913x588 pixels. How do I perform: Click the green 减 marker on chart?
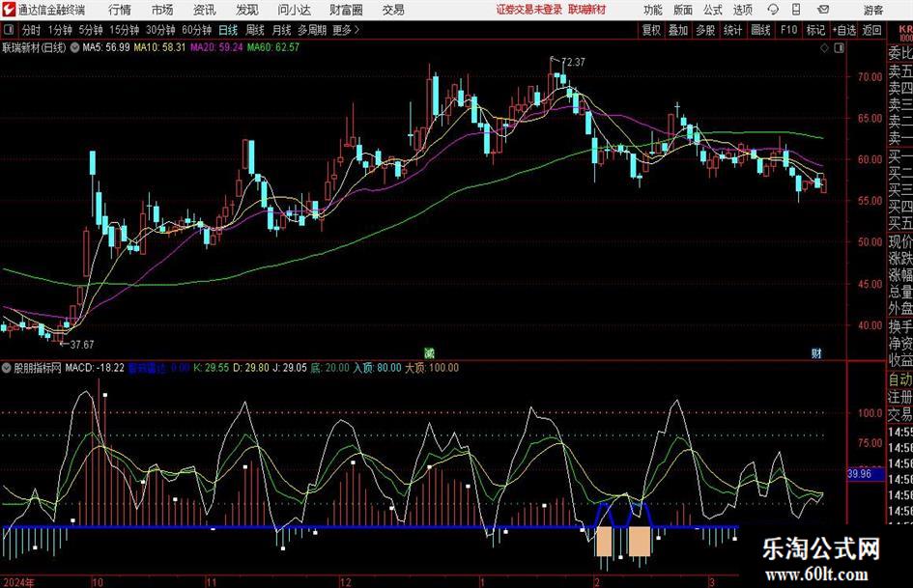pyautogui.click(x=430, y=353)
